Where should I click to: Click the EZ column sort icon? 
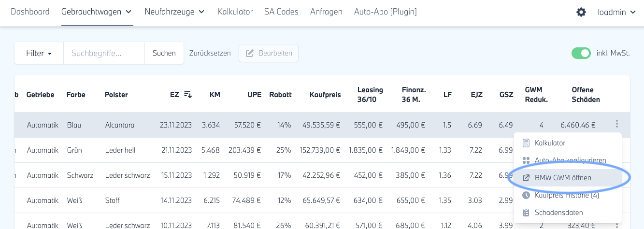tap(188, 95)
